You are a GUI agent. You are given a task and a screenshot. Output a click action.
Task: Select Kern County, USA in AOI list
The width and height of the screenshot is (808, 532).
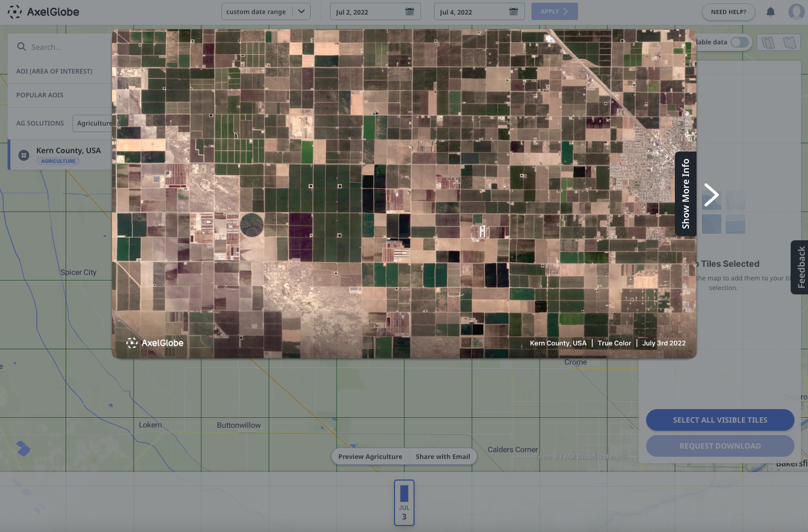pos(68,151)
